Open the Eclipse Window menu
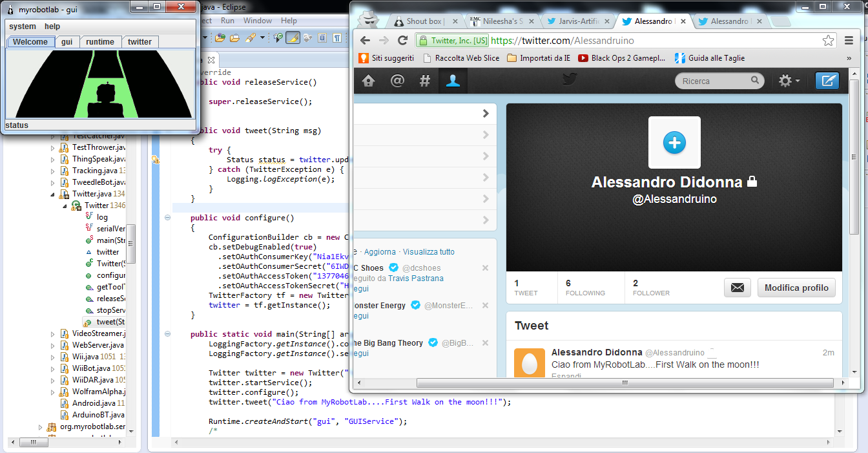 pos(258,21)
